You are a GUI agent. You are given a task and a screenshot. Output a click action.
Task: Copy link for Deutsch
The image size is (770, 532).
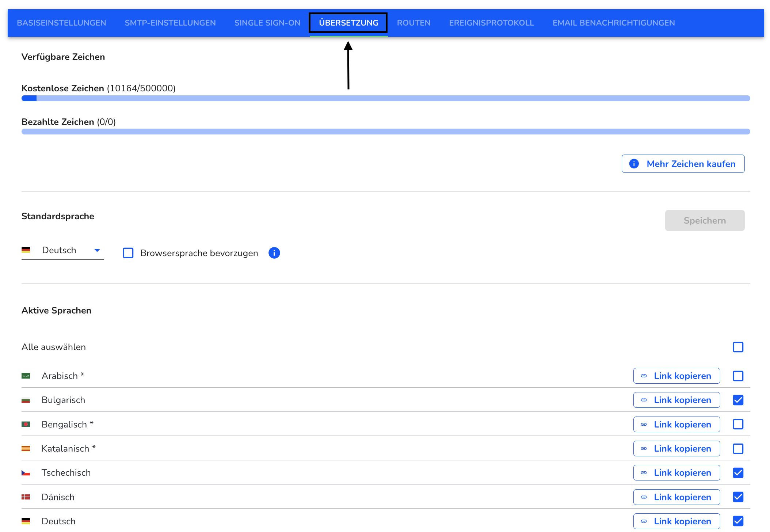[676, 521]
